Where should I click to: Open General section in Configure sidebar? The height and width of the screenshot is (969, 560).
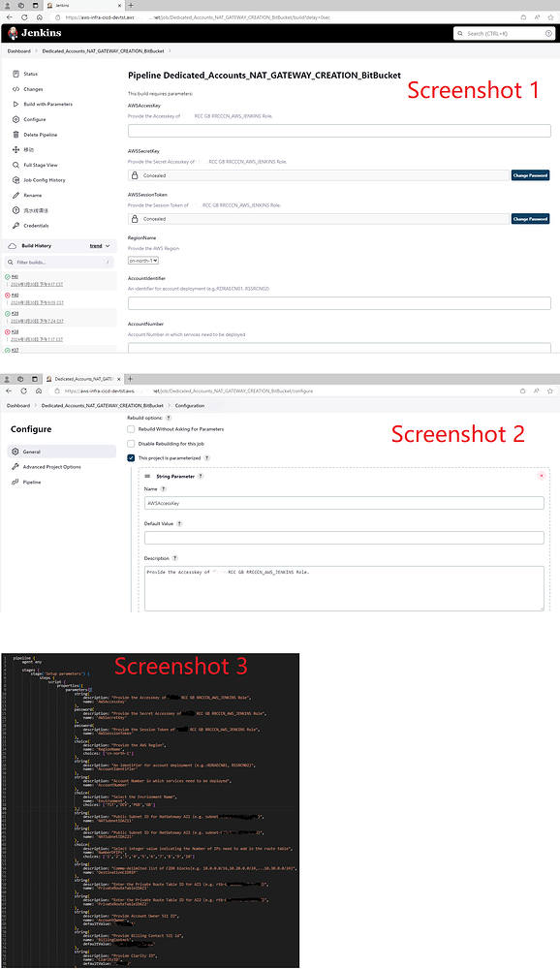pos(61,452)
